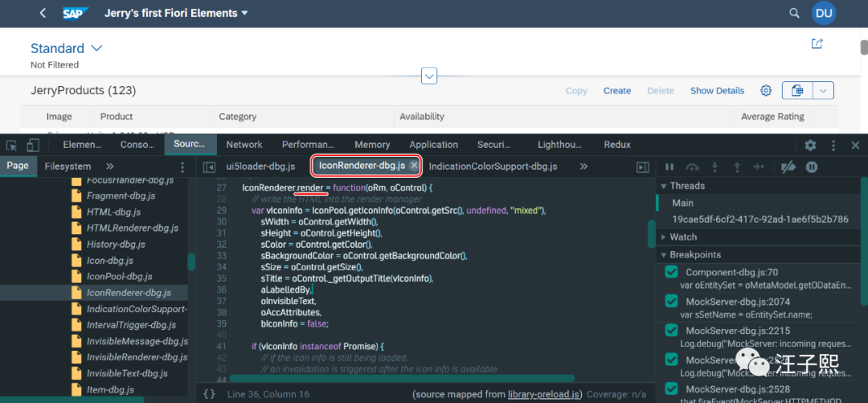Select the Main thread

point(682,203)
